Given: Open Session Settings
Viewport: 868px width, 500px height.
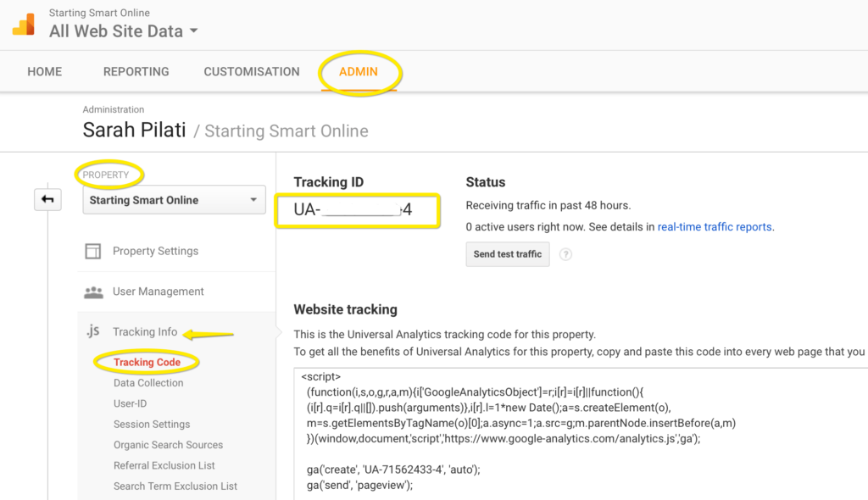Looking at the screenshot, I should click(x=152, y=424).
